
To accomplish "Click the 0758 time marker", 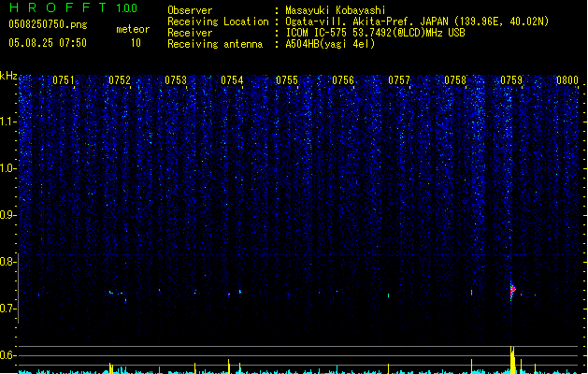I will tap(455, 80).
